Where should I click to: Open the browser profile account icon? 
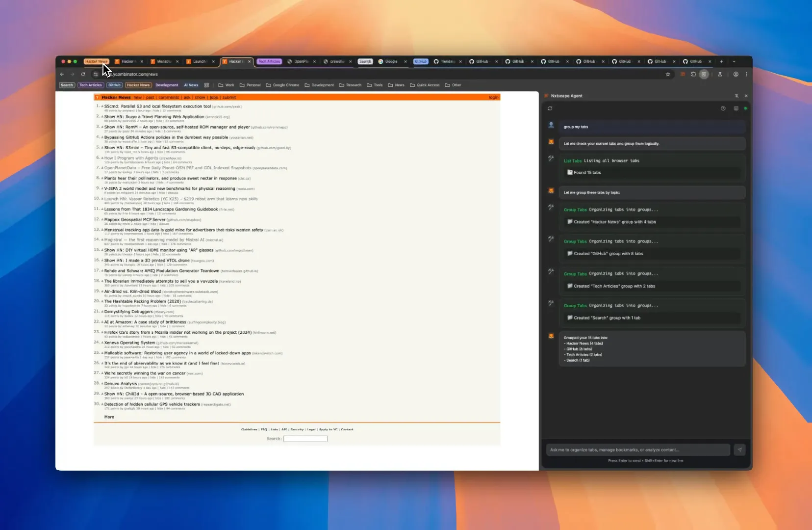click(736, 74)
